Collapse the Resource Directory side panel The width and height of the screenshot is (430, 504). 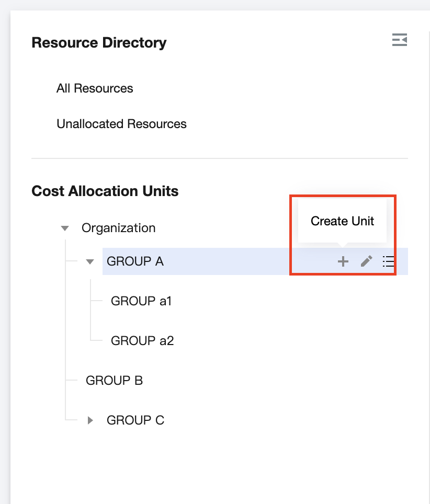[400, 40]
